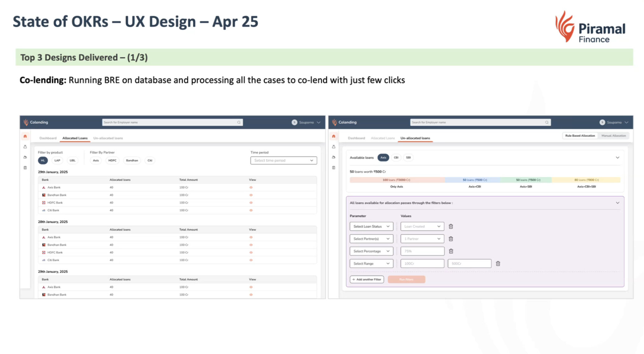This screenshot has width=644, height=354.
Task: View Citi Bank loans for 29th January
Action: [x=251, y=211]
